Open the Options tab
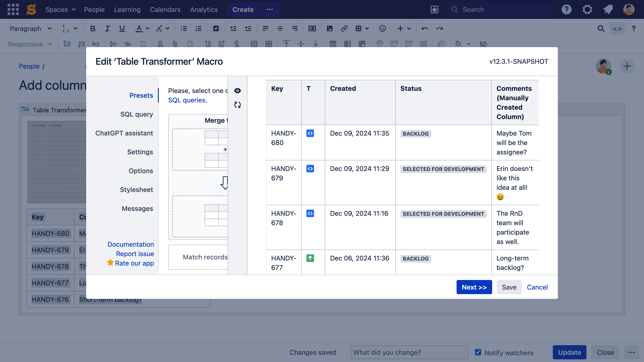The height and width of the screenshot is (362, 644). coord(141,171)
